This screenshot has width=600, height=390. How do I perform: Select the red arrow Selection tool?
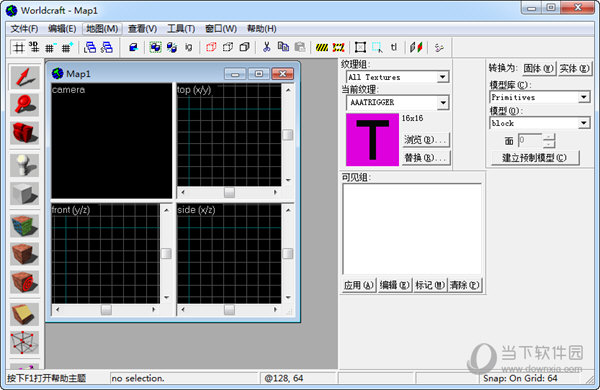(x=24, y=78)
